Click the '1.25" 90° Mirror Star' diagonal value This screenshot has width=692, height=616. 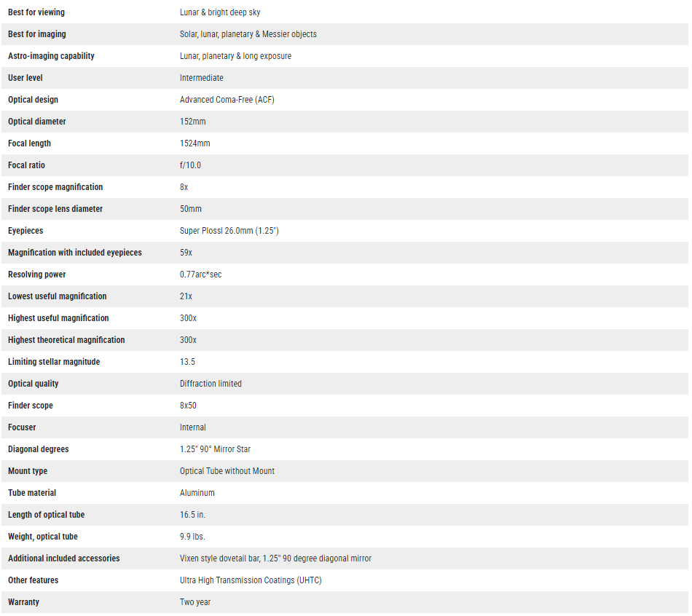215,449
